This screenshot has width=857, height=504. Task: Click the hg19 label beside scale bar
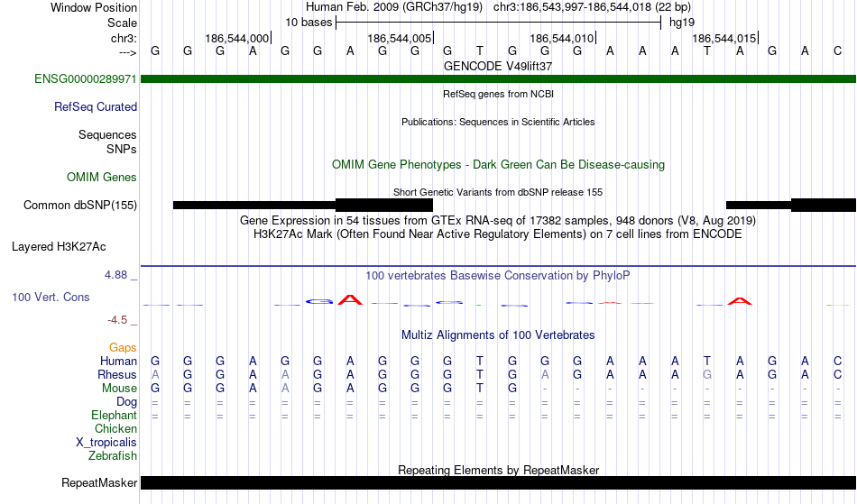(682, 23)
